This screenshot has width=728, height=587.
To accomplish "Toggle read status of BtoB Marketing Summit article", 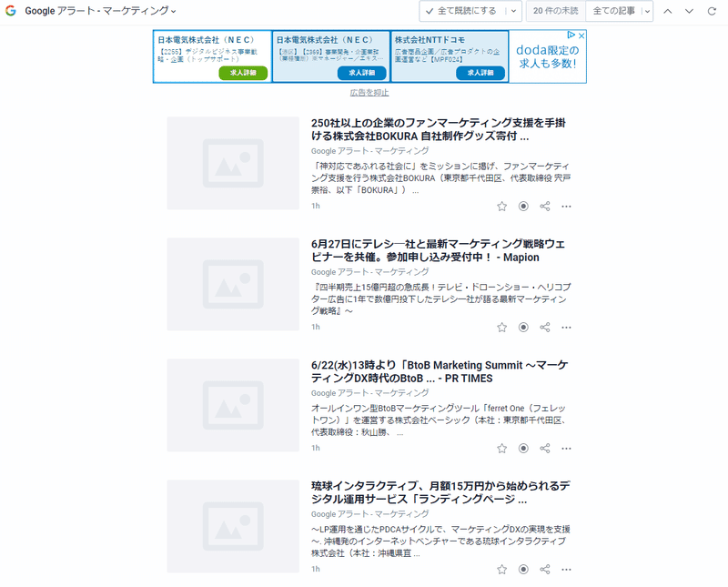I will tap(523, 448).
